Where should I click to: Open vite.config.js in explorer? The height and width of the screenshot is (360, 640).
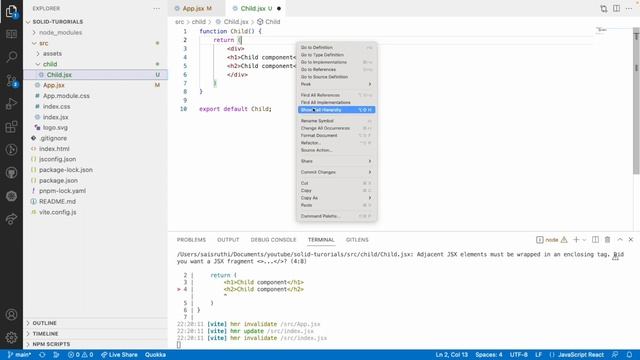(58, 212)
